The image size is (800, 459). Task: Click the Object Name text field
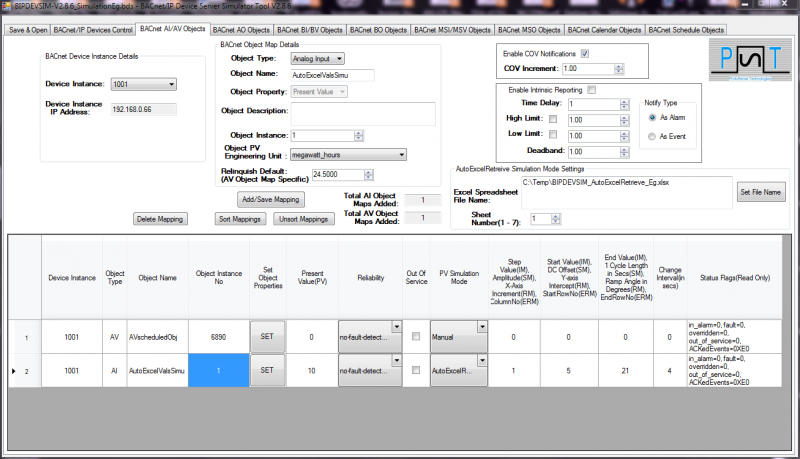pos(331,75)
